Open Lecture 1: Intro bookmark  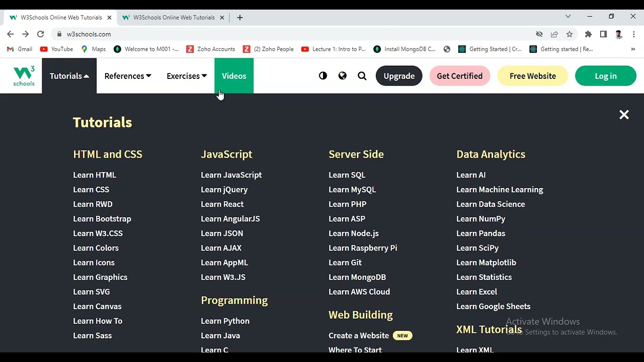click(x=334, y=49)
